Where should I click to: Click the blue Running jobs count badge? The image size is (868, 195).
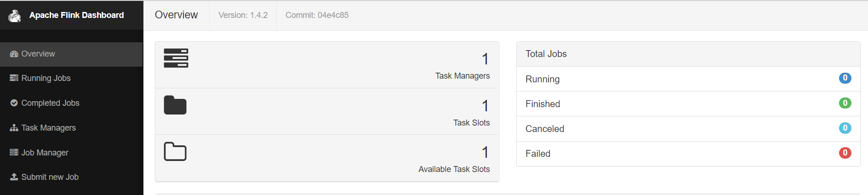point(845,78)
